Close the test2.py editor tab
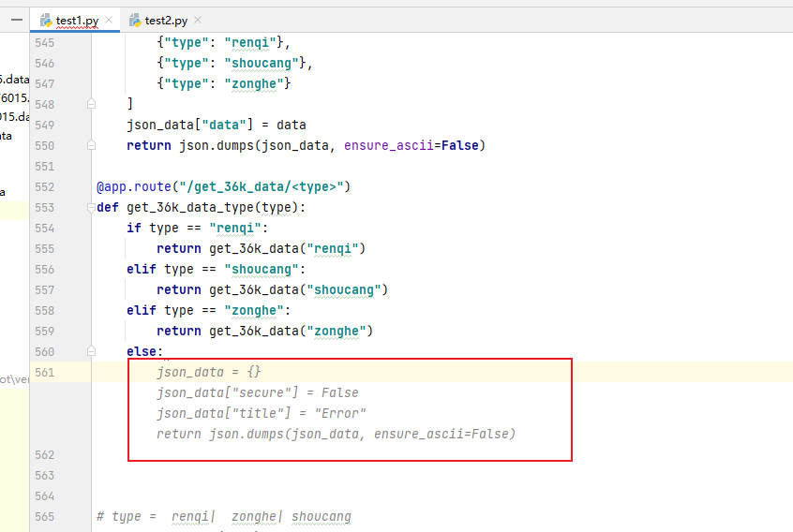Viewport: 793px width, 532px height. tap(199, 20)
